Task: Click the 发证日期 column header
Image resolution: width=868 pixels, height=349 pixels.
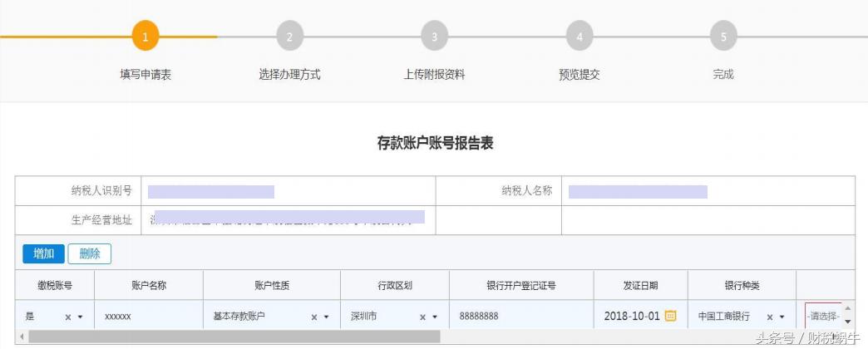Action: click(x=641, y=285)
